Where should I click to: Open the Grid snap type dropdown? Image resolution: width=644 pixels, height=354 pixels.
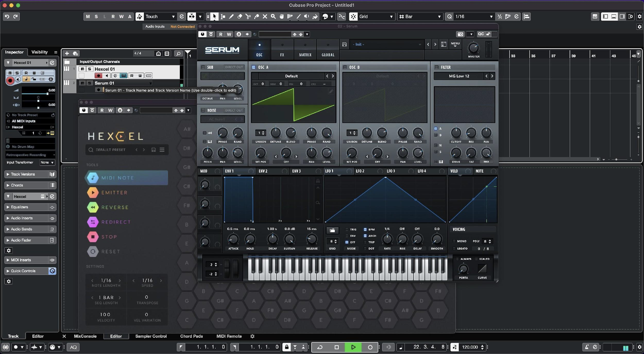(376, 16)
